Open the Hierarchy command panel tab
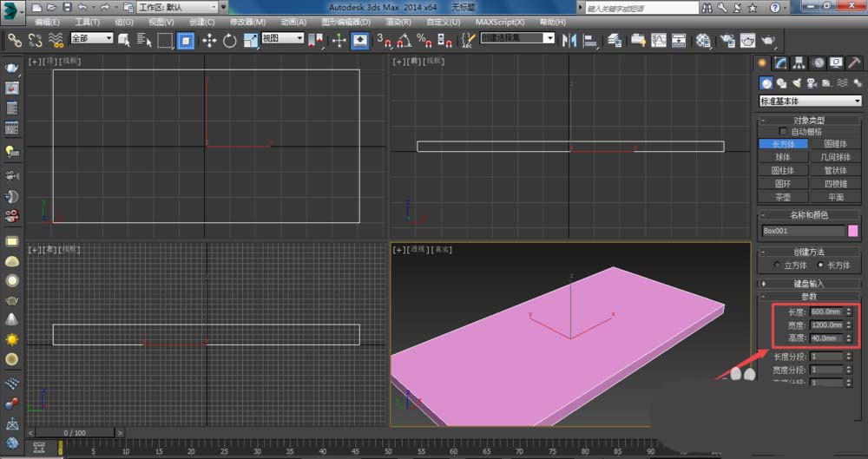 pos(799,62)
